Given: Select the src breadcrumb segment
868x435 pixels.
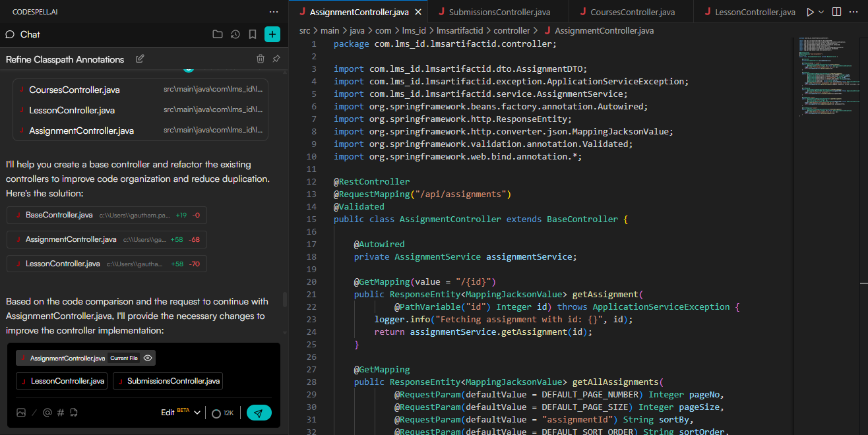Looking at the screenshot, I should tap(305, 30).
